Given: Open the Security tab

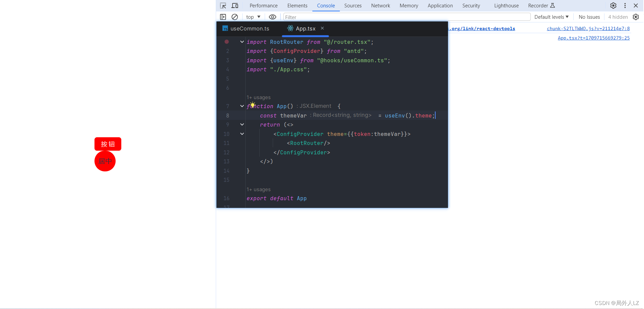Looking at the screenshot, I should (471, 6).
